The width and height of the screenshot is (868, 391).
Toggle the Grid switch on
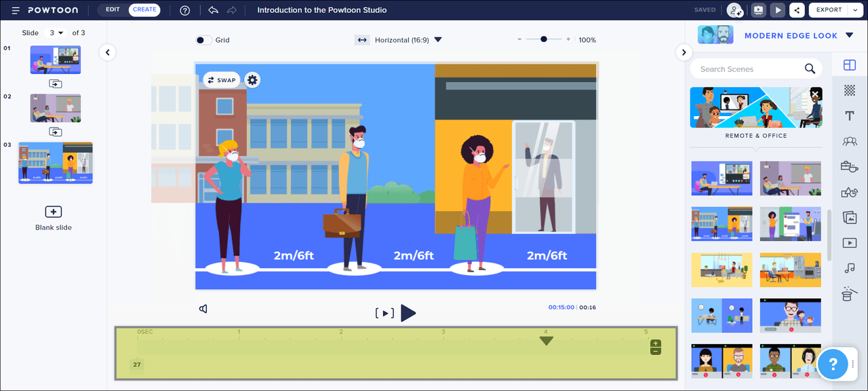[x=203, y=40]
